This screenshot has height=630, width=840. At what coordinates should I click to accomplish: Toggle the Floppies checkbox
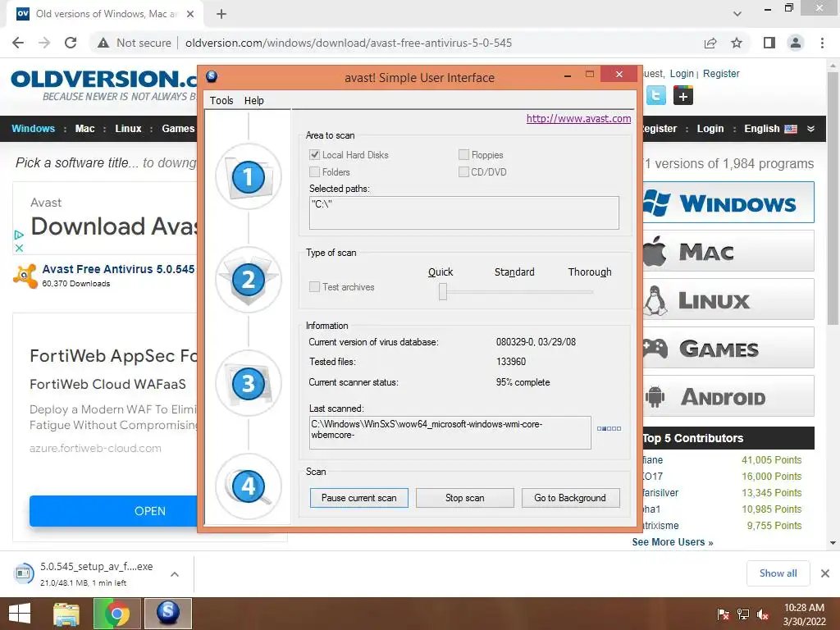click(x=463, y=155)
